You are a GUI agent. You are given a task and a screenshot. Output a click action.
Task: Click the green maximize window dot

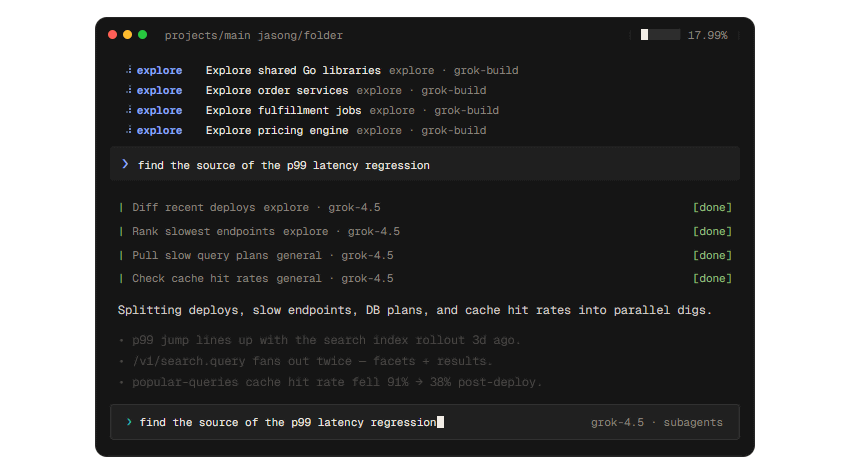(x=142, y=35)
